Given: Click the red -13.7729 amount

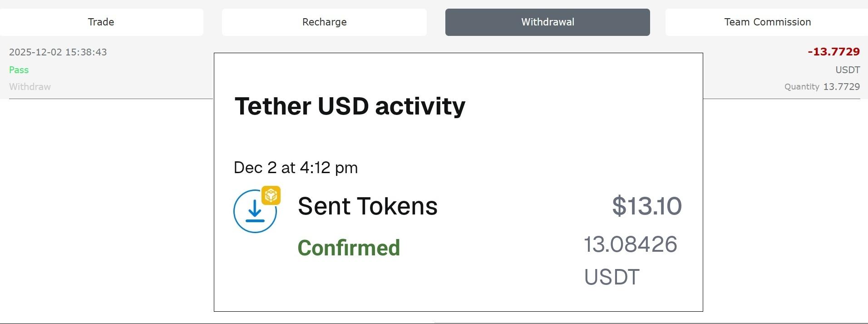Looking at the screenshot, I should click(833, 52).
